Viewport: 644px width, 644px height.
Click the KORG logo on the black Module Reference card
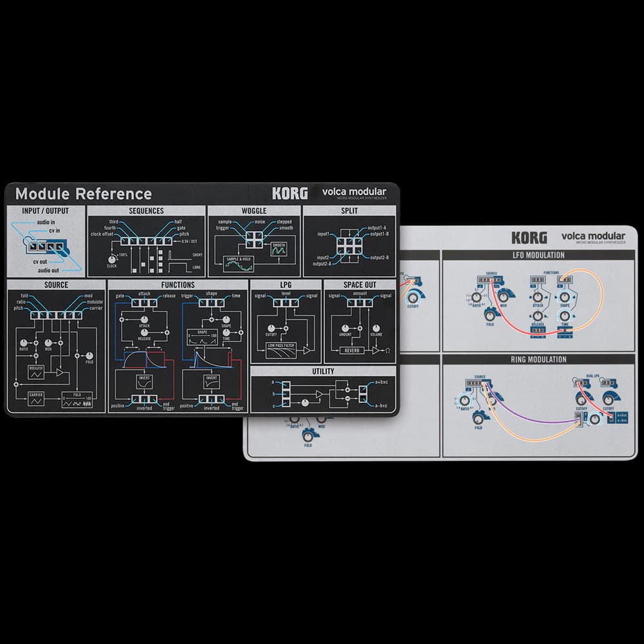[x=290, y=193]
